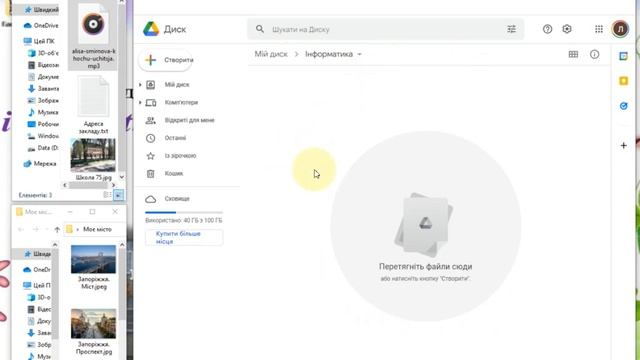The image size is (640, 360).
Task: Show folder details info icon
Action: tap(594, 54)
